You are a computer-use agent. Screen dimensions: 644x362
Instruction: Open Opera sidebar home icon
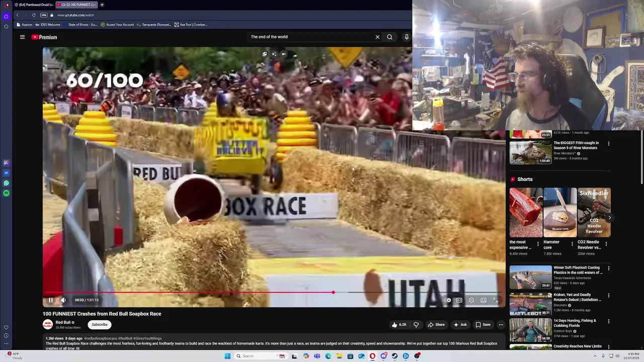point(6,16)
